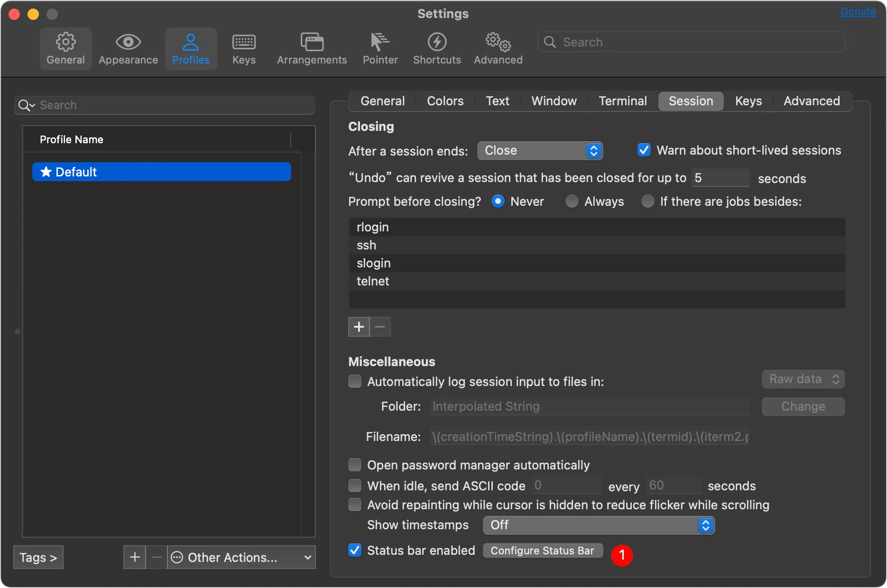Click the Configure Status Bar button

click(x=542, y=551)
